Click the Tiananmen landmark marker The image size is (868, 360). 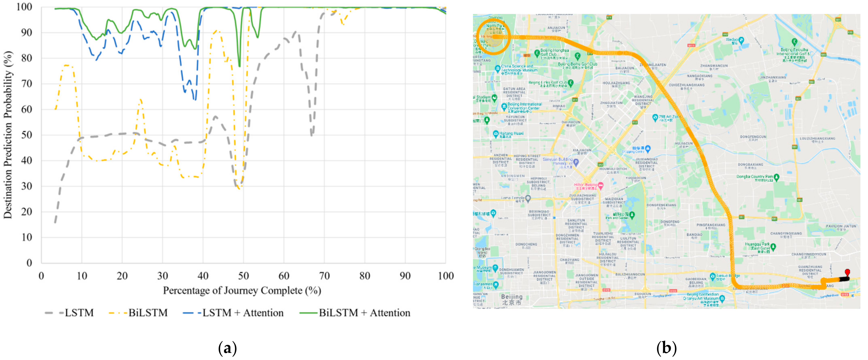point(496,285)
